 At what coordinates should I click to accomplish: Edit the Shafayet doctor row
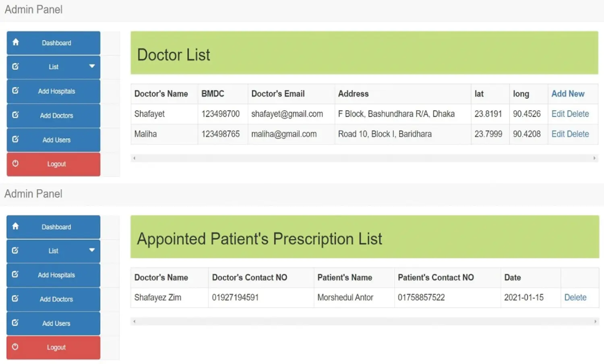(558, 114)
